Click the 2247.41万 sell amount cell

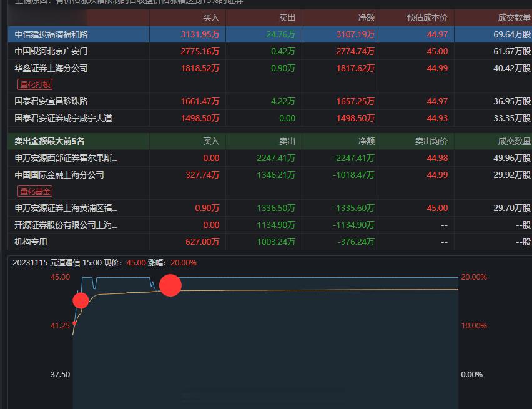[x=276, y=158]
